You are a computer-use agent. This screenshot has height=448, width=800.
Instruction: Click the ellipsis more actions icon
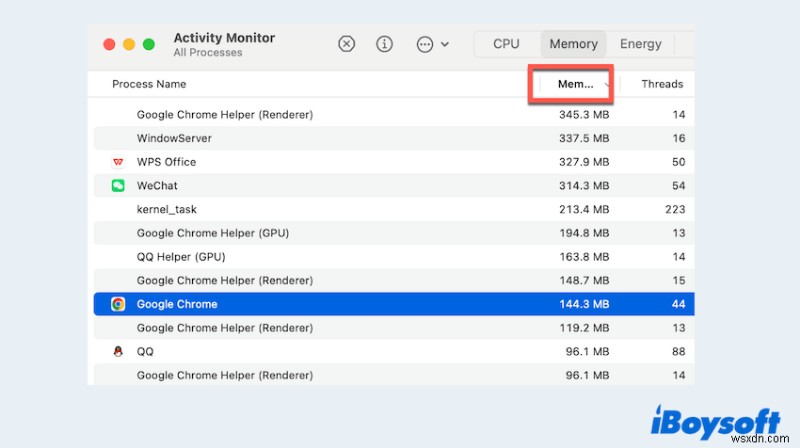pyautogui.click(x=424, y=44)
